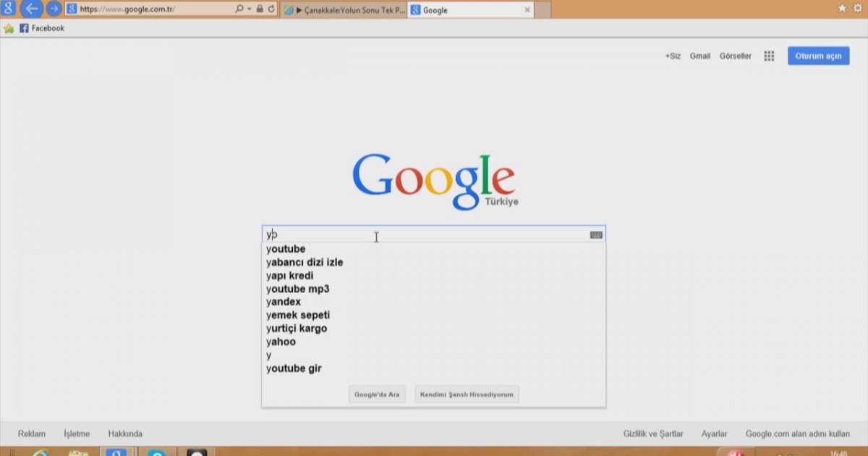
Task: Open the on-screen keyboard icon in the search box
Action: pos(596,235)
